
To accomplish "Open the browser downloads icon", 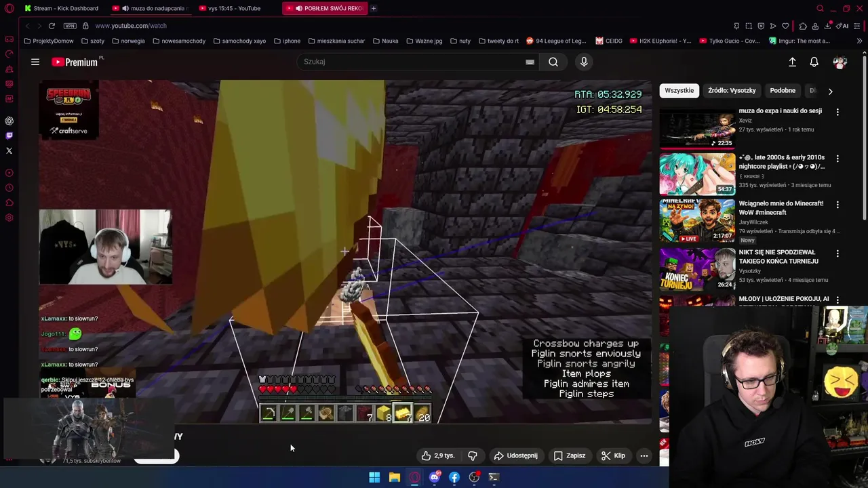I will [828, 26].
